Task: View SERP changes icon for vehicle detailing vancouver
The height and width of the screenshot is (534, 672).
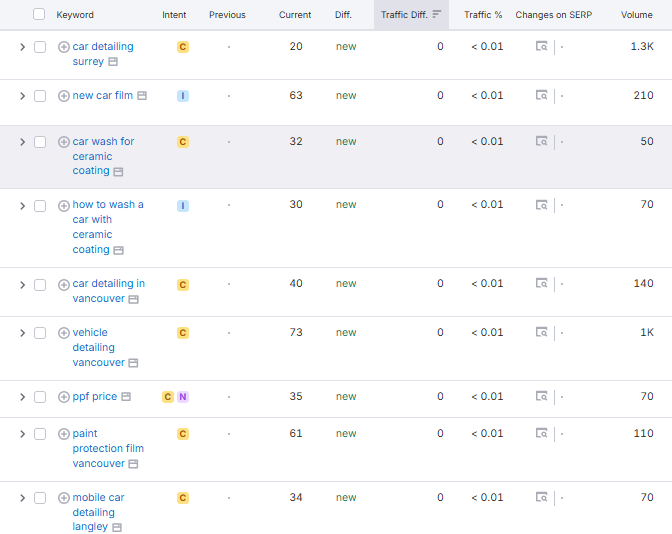Action: pos(541,333)
